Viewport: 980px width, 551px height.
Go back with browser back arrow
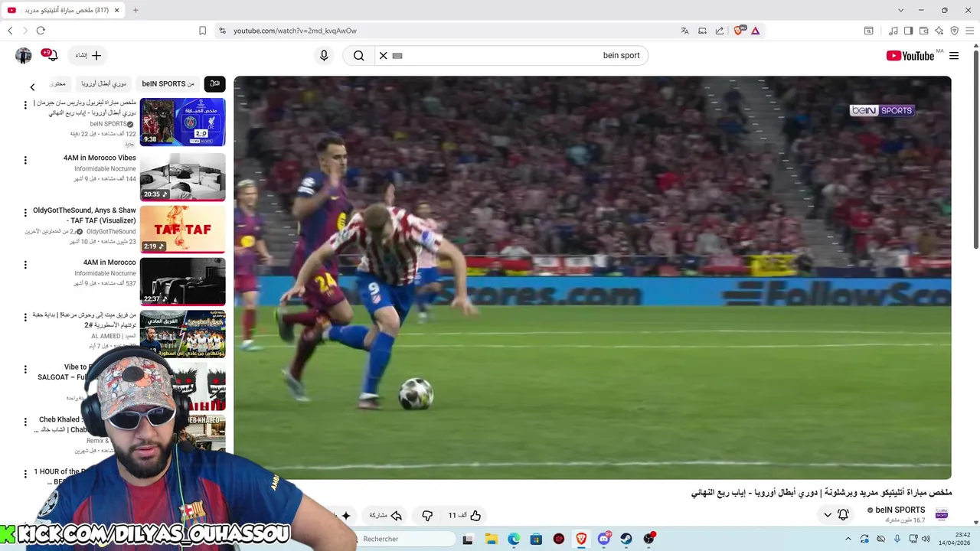[10, 31]
